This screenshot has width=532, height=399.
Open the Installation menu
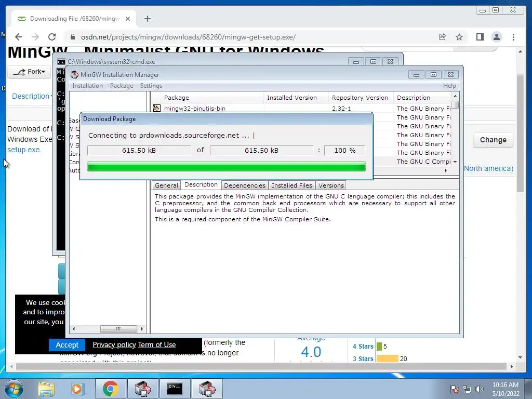click(87, 86)
